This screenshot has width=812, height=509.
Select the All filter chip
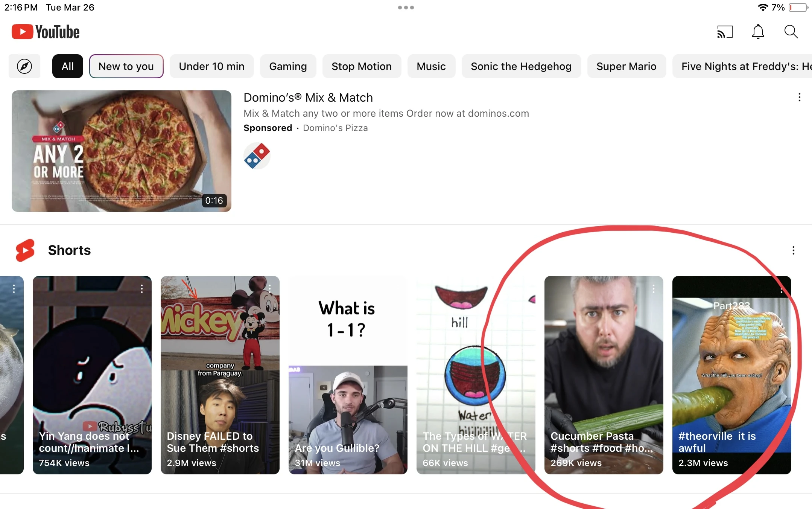coord(67,67)
